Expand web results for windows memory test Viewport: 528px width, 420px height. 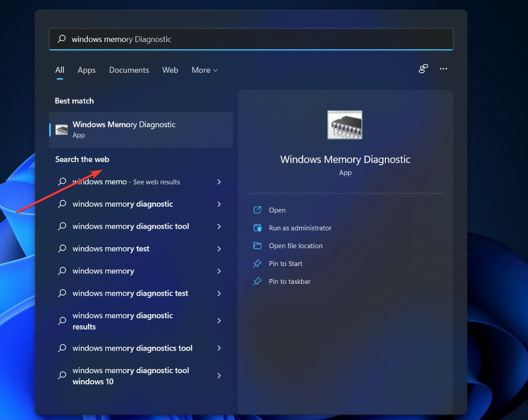click(219, 248)
